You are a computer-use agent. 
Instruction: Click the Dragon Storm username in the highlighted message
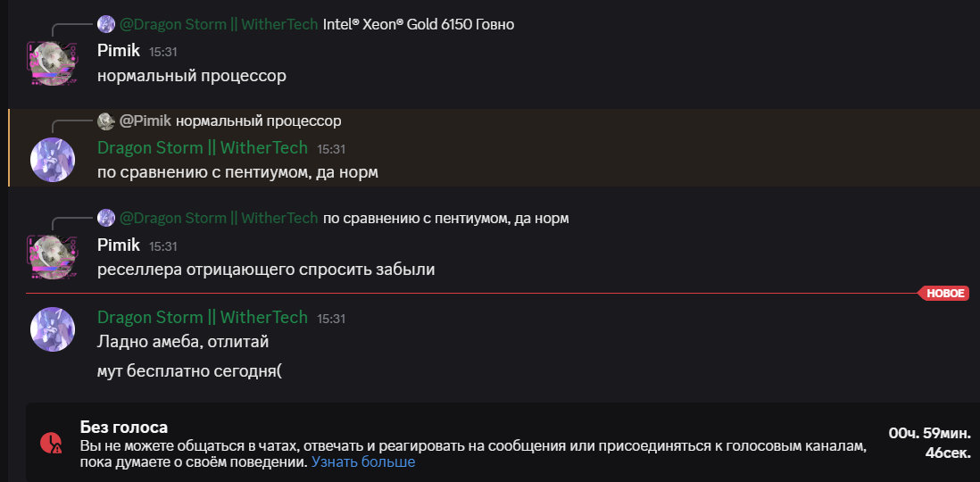coord(202,147)
